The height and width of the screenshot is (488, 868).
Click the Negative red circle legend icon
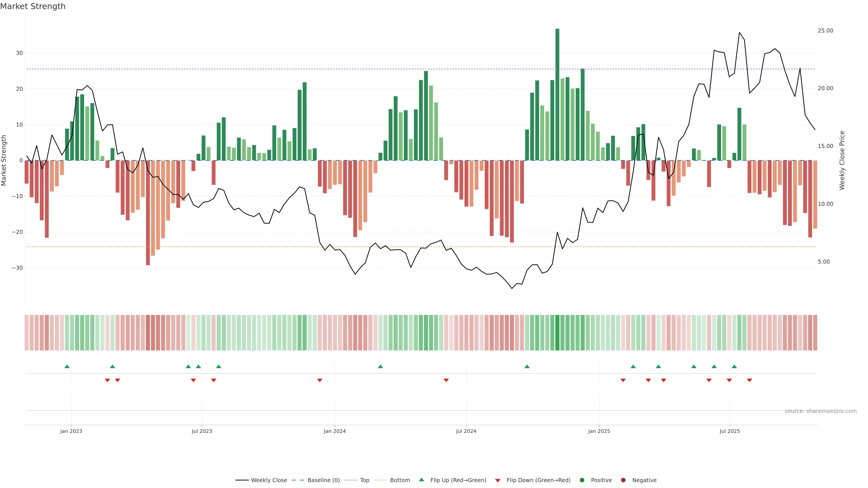coord(623,480)
